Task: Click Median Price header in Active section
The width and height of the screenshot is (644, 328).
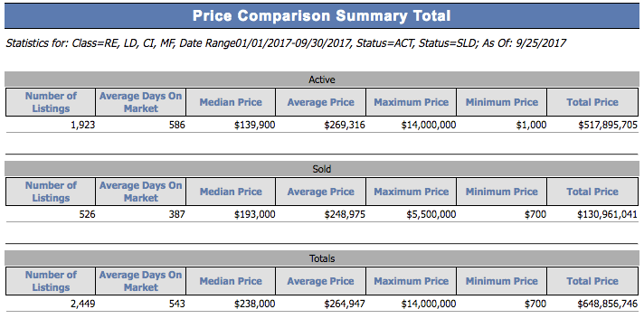Action: pos(231,102)
